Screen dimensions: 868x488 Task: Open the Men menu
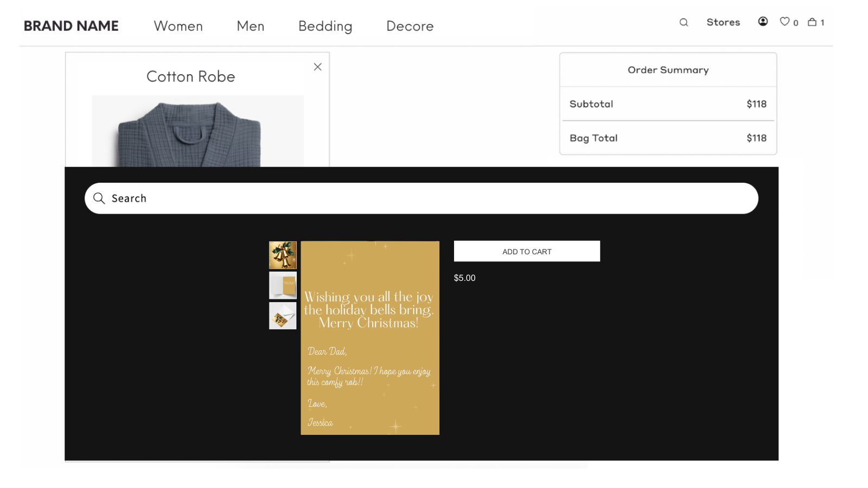pyautogui.click(x=250, y=26)
